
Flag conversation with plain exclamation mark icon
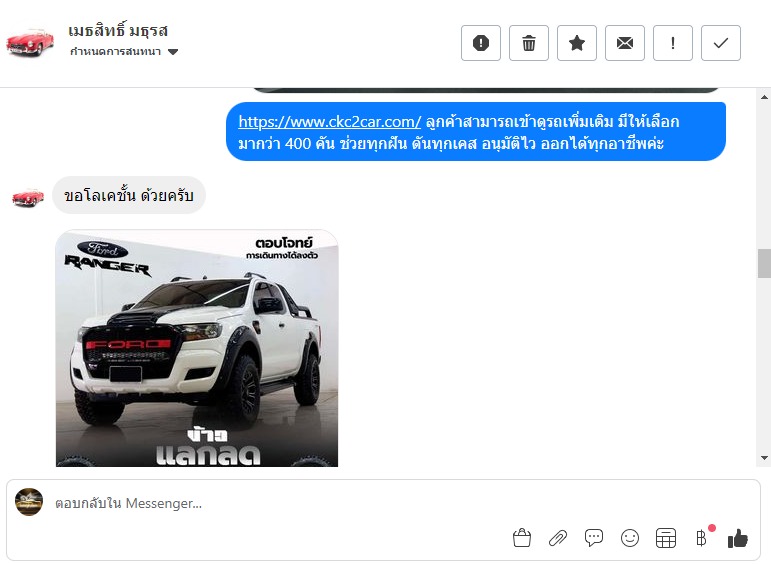672,43
